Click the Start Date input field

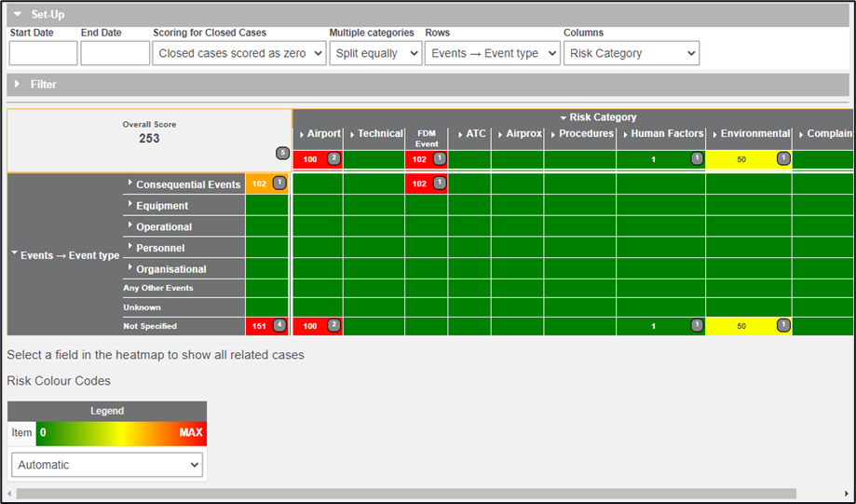click(43, 53)
